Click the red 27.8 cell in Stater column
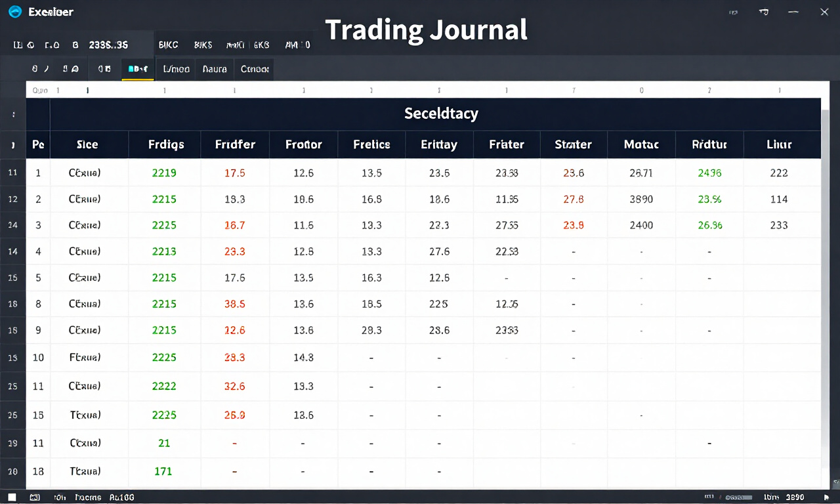Viewport: 840px width, 504px height. click(574, 199)
